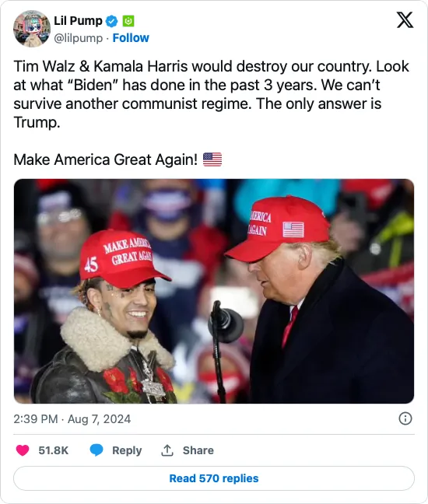Click the green affiliate badge beside the name

tap(128, 22)
